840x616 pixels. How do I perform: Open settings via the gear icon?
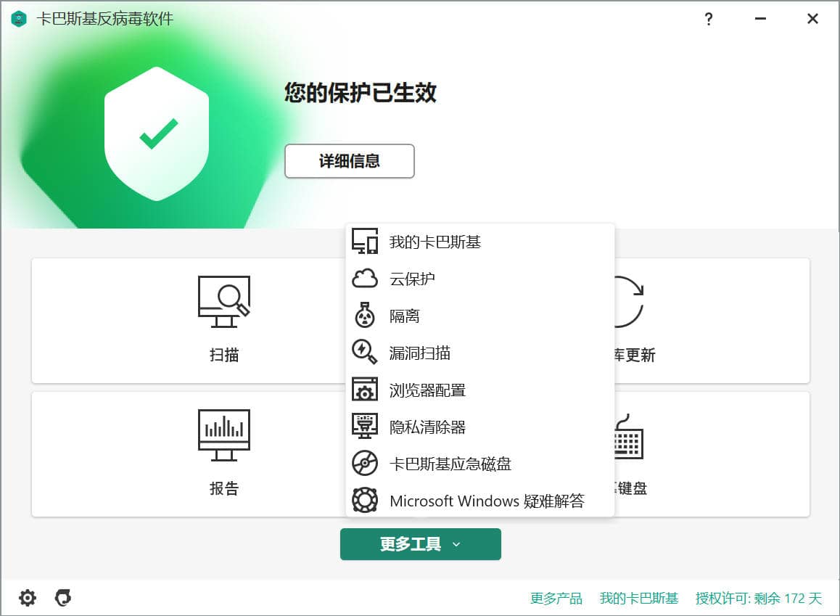coord(28,598)
